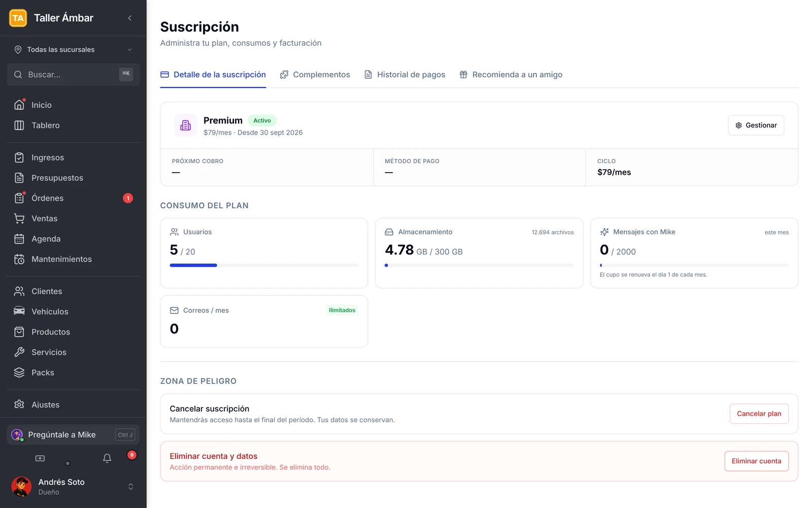Open the Tablero board icon

click(x=19, y=125)
